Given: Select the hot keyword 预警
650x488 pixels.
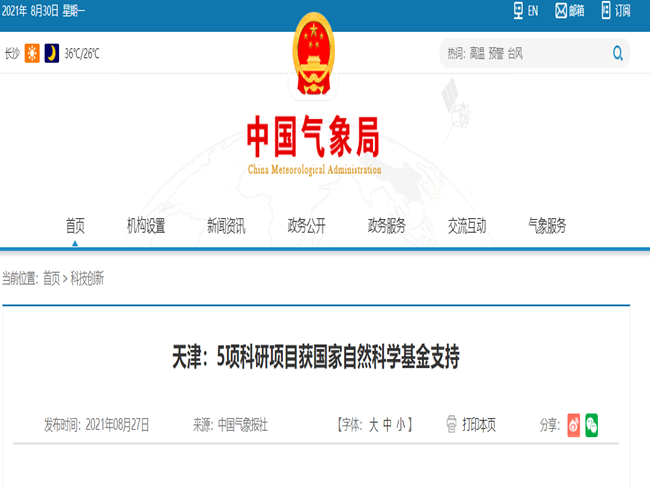Looking at the screenshot, I should (x=496, y=53).
